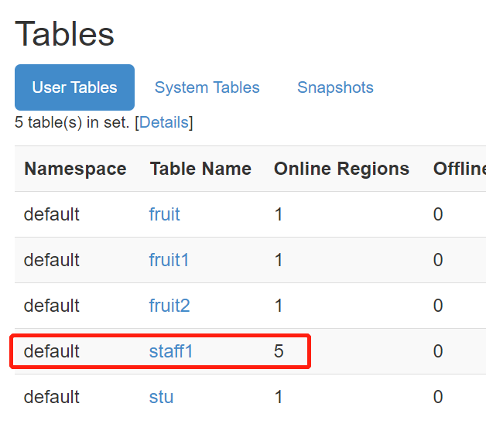The image size is (486, 448).
Task: Click the online regions value for fruit2
Action: click(279, 306)
